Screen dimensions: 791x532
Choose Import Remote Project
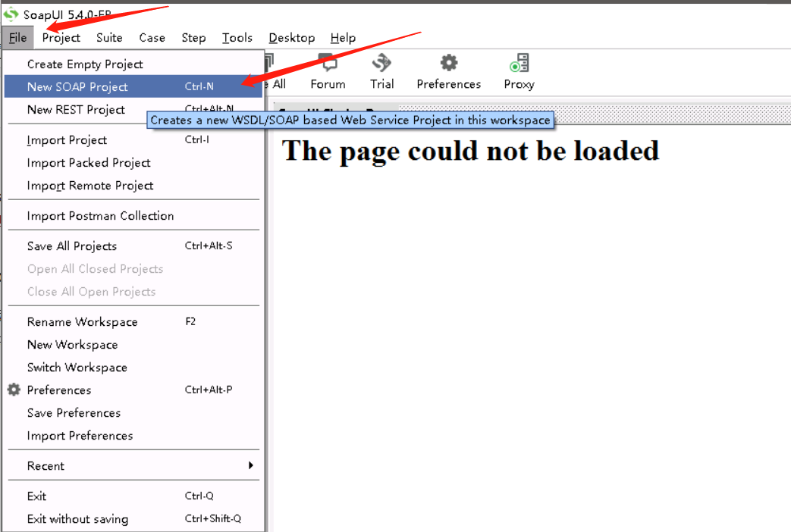coord(133,185)
